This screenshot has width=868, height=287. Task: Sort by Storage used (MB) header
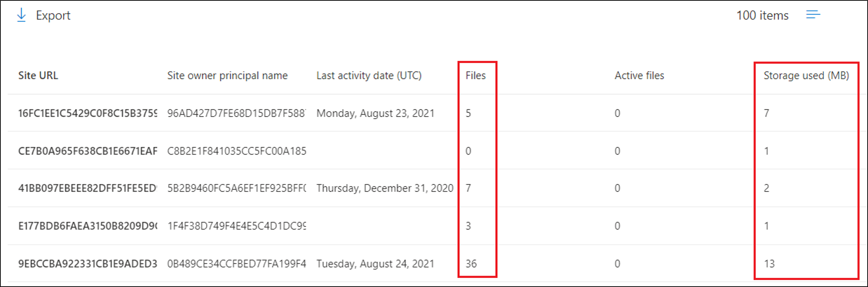[806, 76]
